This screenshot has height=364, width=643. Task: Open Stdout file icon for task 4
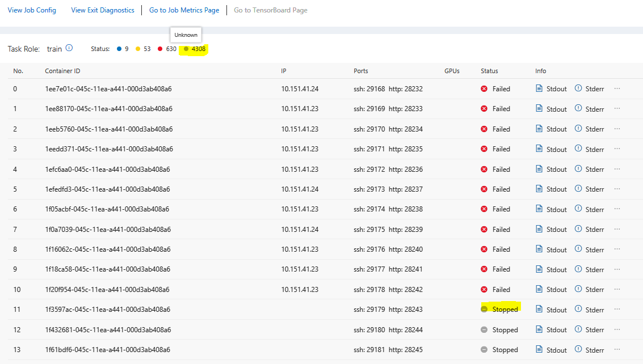point(539,168)
